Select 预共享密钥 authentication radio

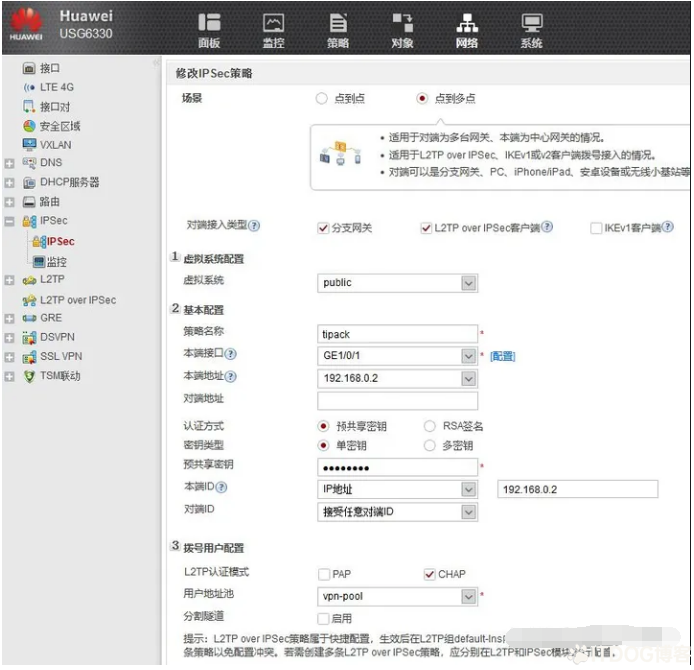[324, 426]
